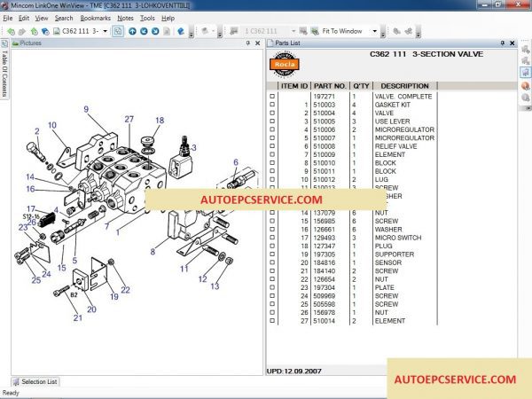Pin the Parts List panel
Screen dimensions: 532x399
[503, 43]
